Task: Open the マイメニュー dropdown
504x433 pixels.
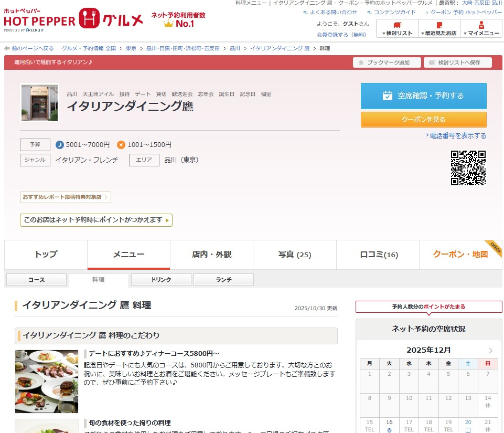Action: pos(481,29)
